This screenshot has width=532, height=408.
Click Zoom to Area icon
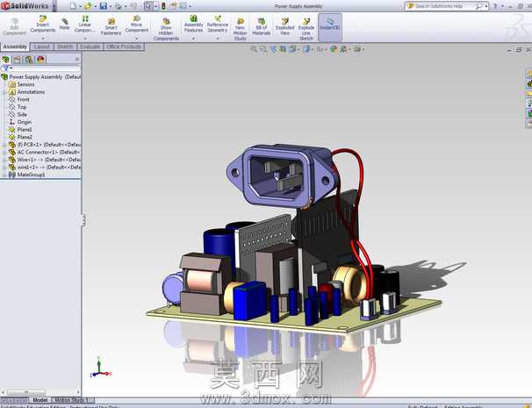tap(263, 49)
